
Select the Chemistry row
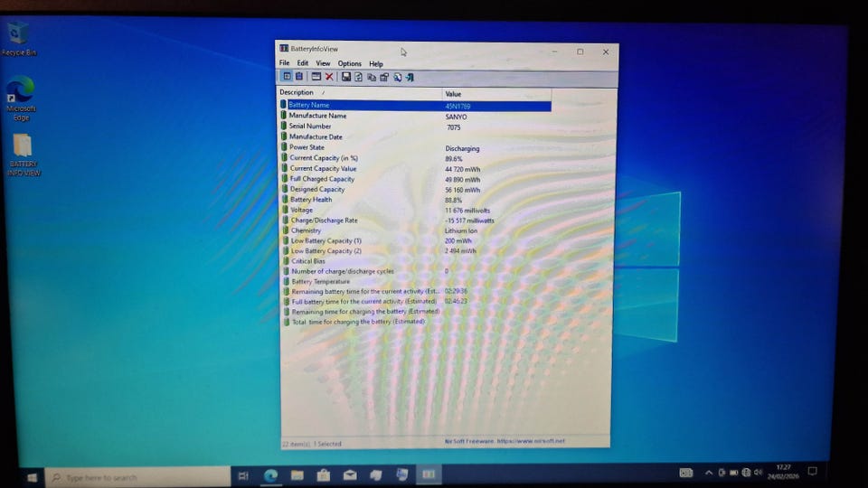click(416, 230)
